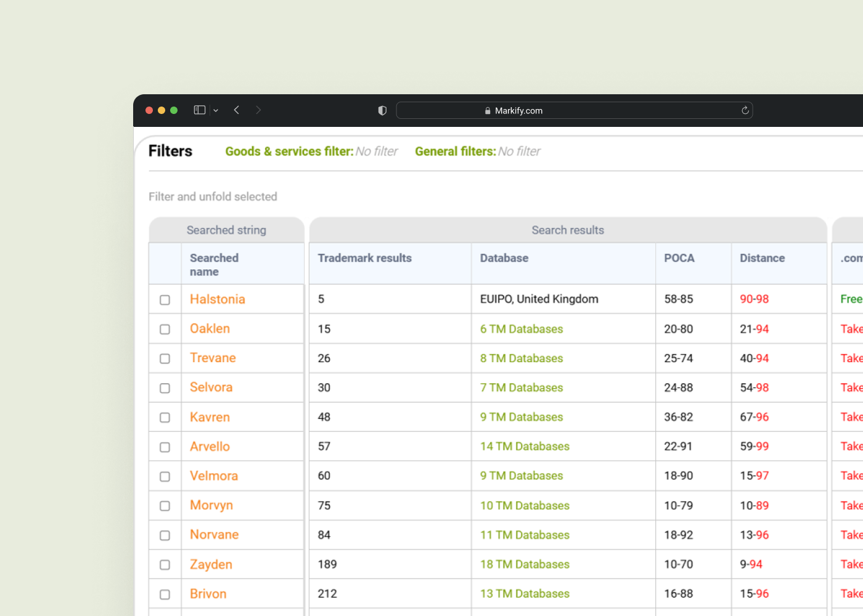This screenshot has height=616, width=863.
Task: Click the Markify.com address bar
Action: pyautogui.click(x=574, y=110)
